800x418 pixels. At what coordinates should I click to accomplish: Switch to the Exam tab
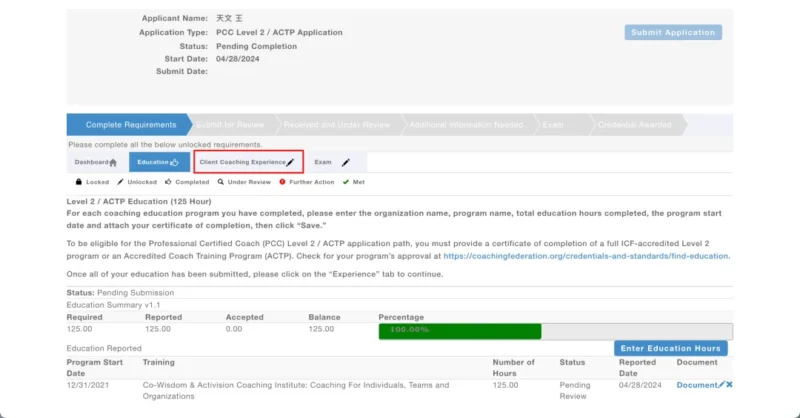coord(332,162)
